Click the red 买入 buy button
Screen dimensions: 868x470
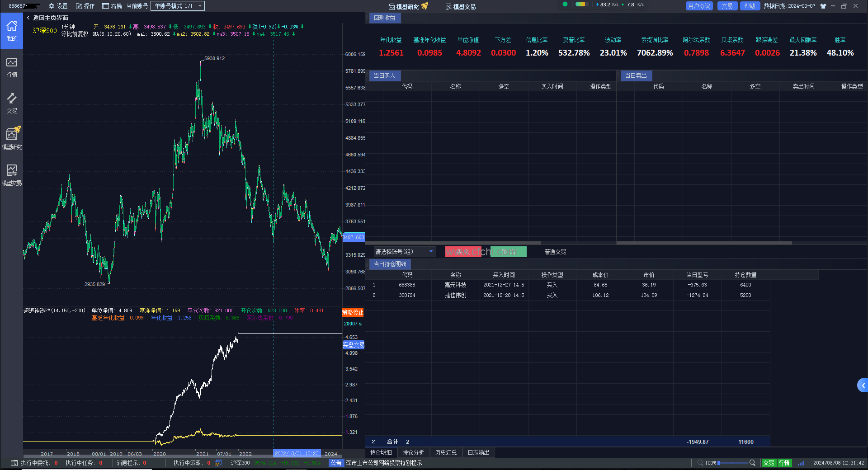click(x=463, y=252)
